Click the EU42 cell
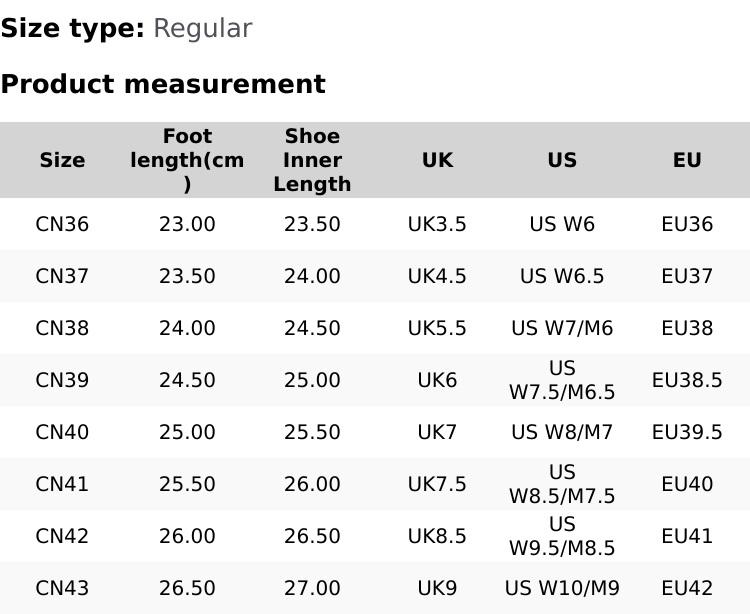The image size is (750, 614). 687,588
